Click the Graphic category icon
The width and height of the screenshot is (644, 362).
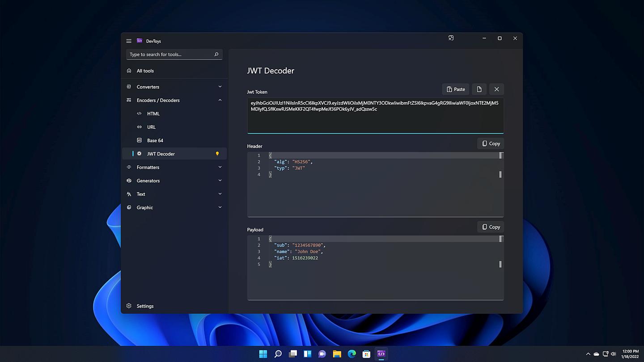coord(129,207)
